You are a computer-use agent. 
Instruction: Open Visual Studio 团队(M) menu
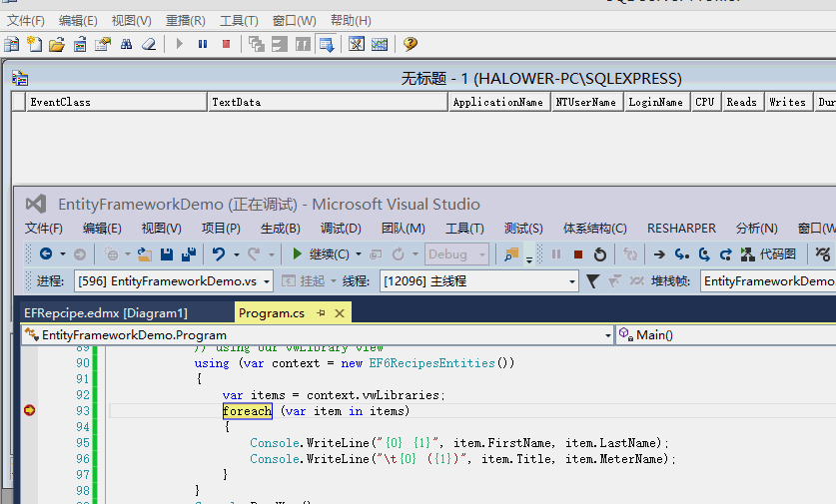tap(404, 229)
